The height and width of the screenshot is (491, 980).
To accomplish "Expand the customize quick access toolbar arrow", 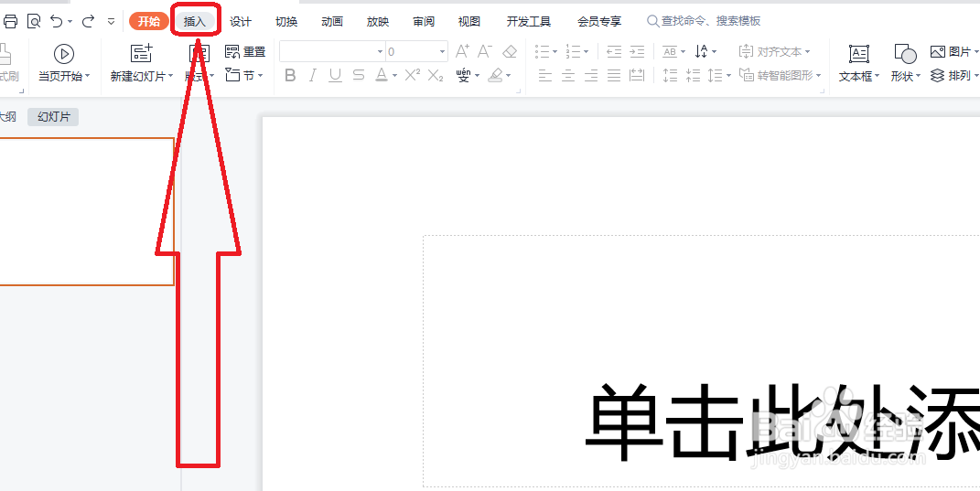I will 112,21.
